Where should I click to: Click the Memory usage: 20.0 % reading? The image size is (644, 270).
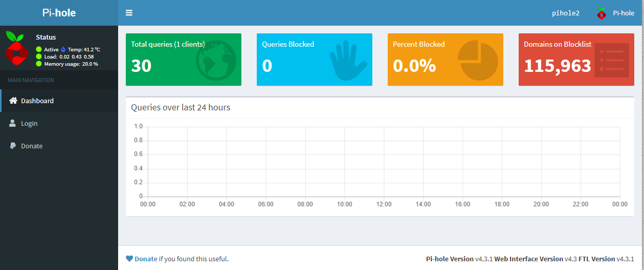[71, 64]
